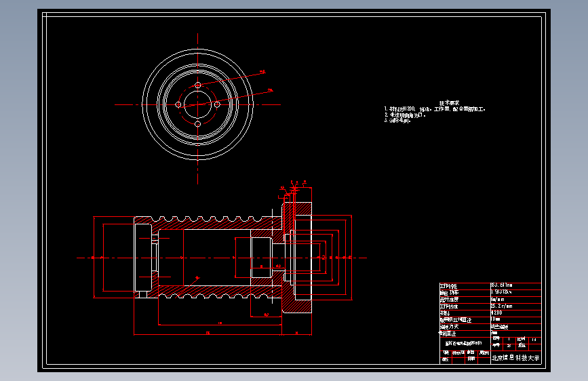The width and height of the screenshot is (588, 381).
Task: Select technical requirement line 1 about material
Action: [x=435, y=109]
